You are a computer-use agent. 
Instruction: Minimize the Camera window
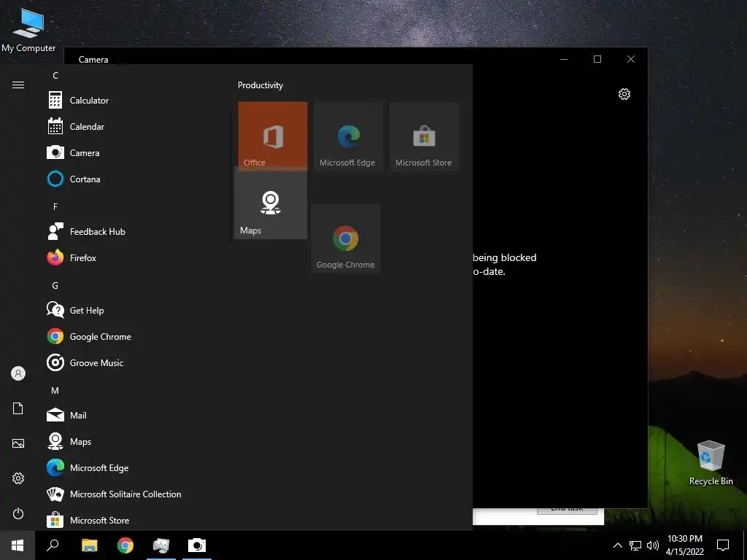click(564, 59)
